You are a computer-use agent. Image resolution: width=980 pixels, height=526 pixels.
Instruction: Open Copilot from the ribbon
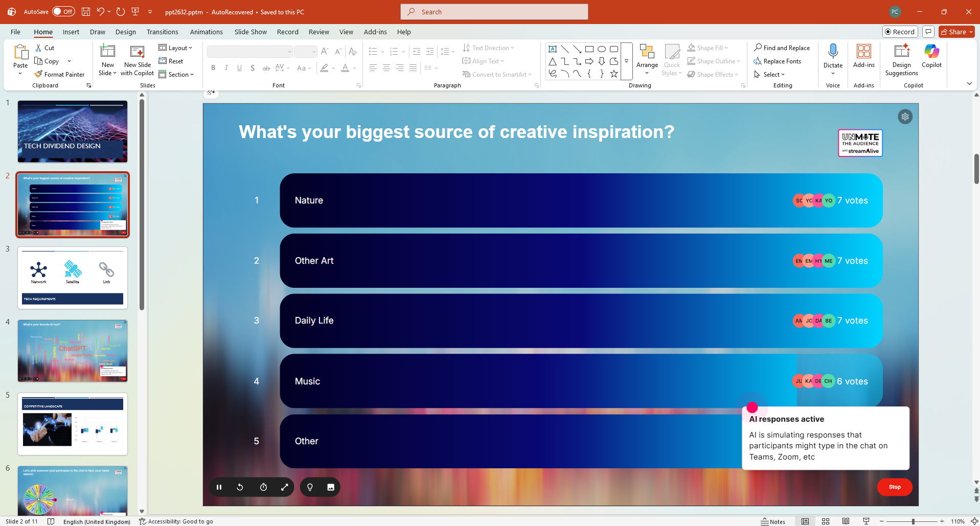click(931, 56)
